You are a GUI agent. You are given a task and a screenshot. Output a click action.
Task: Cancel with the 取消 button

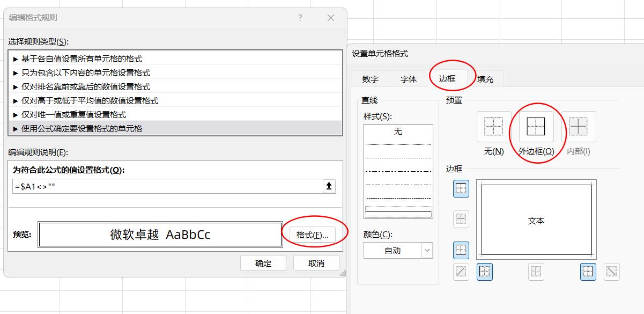(x=316, y=263)
